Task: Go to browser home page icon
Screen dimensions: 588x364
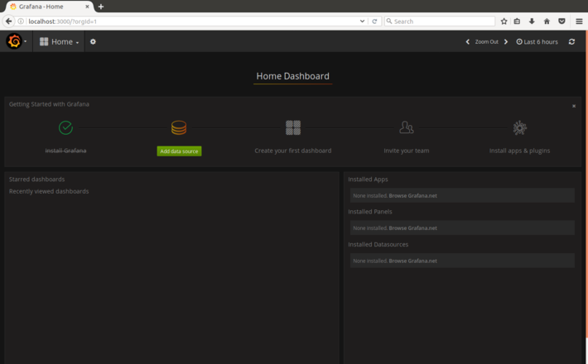Action: coord(547,22)
